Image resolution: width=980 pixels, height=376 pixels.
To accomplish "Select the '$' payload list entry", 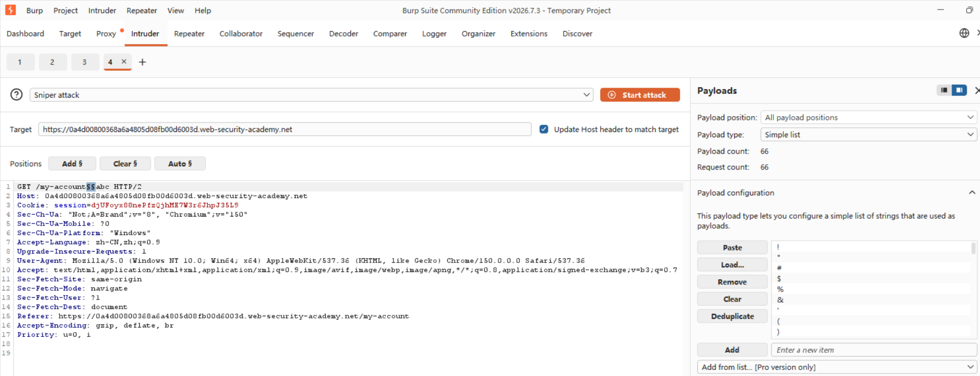I will click(x=871, y=278).
